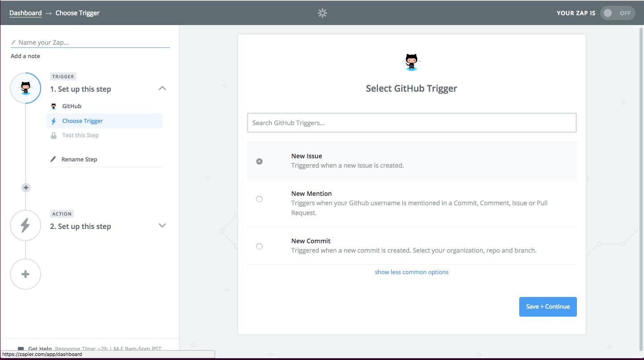
Task: Click the 'Triggered when a new issue is created' description
Action: [347, 165]
